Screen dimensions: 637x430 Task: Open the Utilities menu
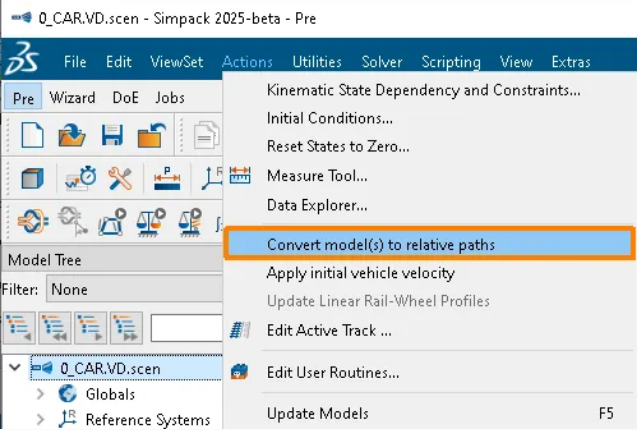coord(317,62)
